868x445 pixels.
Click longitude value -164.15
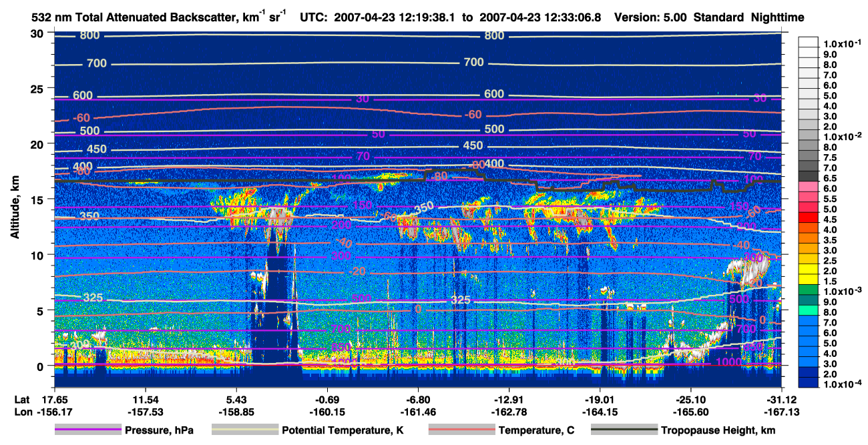(600, 412)
